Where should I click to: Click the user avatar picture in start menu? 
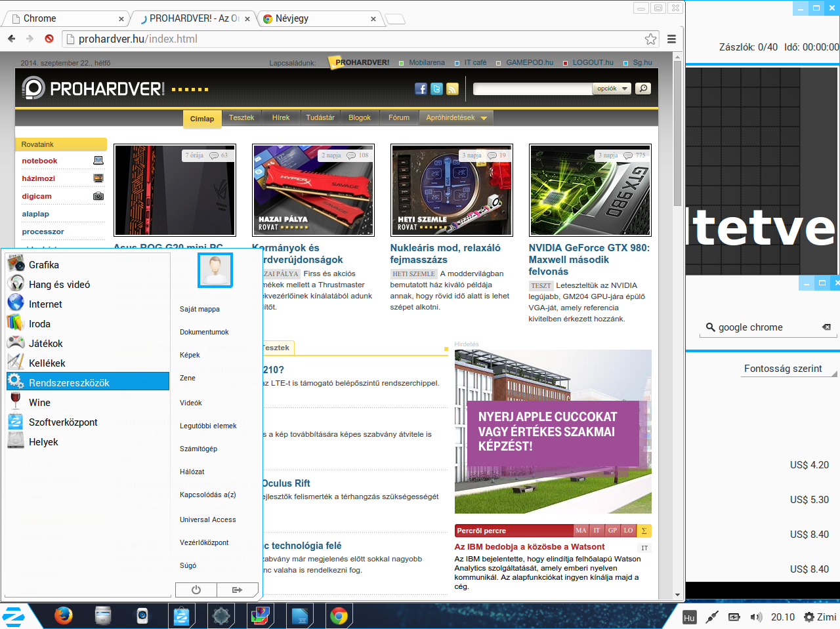click(215, 270)
